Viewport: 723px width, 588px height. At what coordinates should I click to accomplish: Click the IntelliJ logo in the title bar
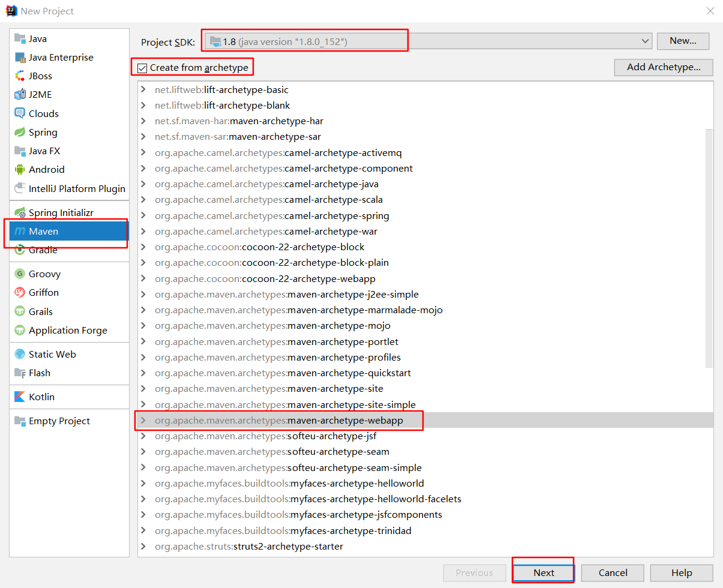click(11, 11)
